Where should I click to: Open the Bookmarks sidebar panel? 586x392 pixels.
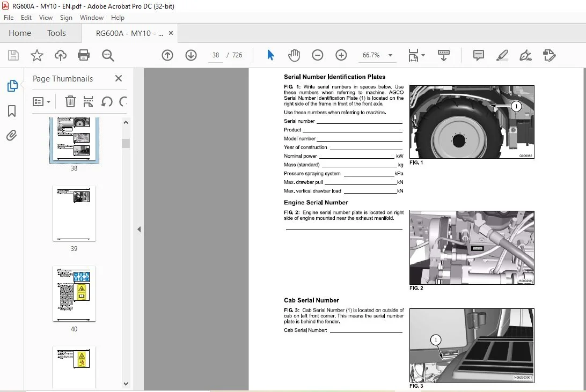click(12, 110)
